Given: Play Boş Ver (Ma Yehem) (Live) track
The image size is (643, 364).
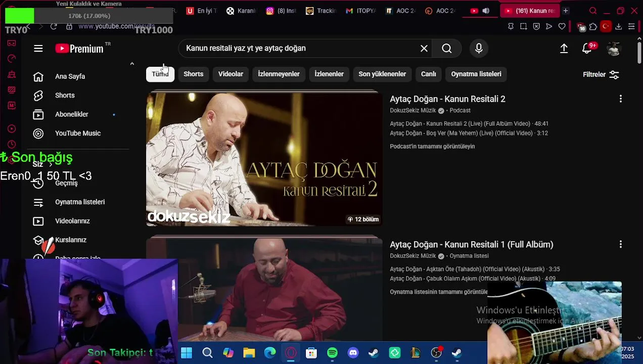Looking at the screenshot, I should pyautogui.click(x=469, y=133).
